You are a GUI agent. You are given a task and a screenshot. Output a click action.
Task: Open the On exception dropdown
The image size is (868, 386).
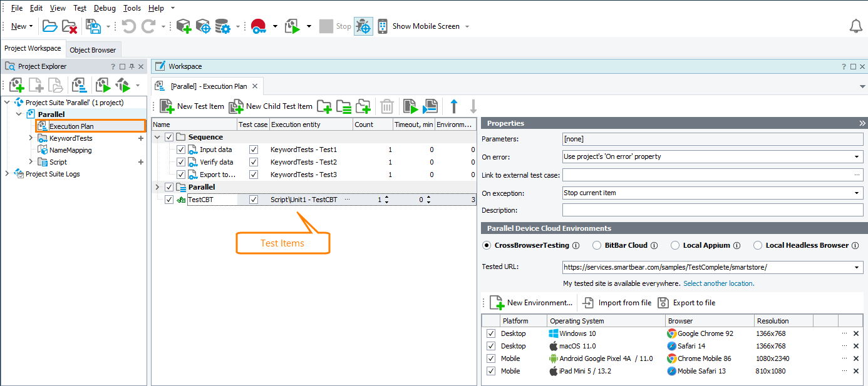[856, 193]
